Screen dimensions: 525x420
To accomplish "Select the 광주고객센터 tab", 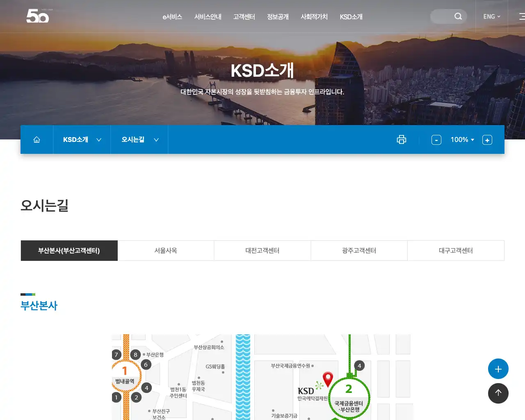I will click(x=359, y=251).
